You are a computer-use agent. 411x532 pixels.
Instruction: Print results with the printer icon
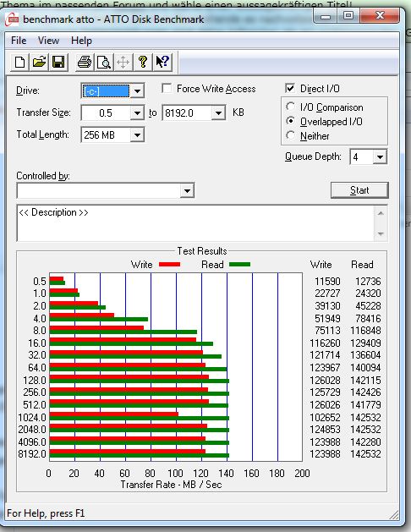[x=85, y=62]
